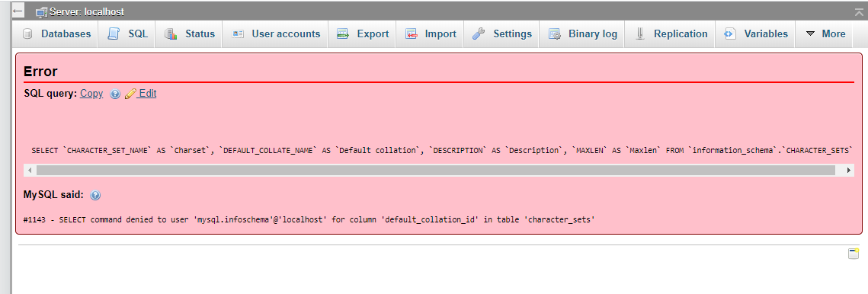Screen dimensions: 868x294
Task: Expand the More dropdown menu
Action: click(x=825, y=34)
